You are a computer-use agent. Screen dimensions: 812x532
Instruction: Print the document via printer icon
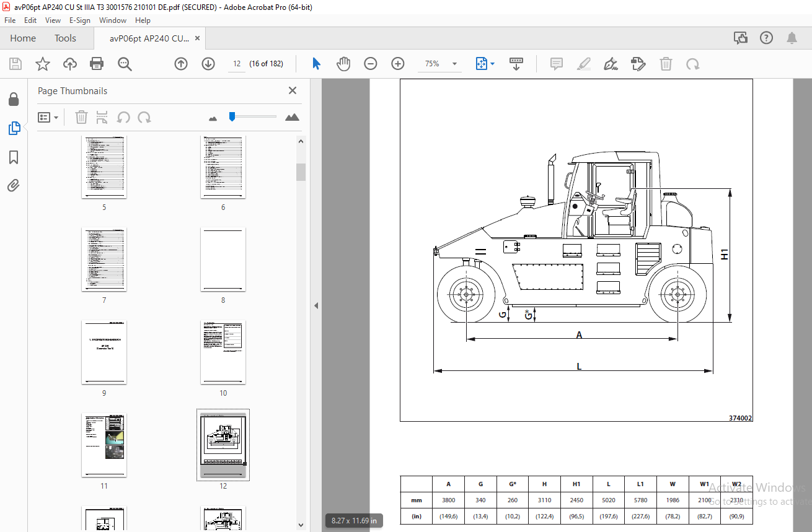point(97,64)
